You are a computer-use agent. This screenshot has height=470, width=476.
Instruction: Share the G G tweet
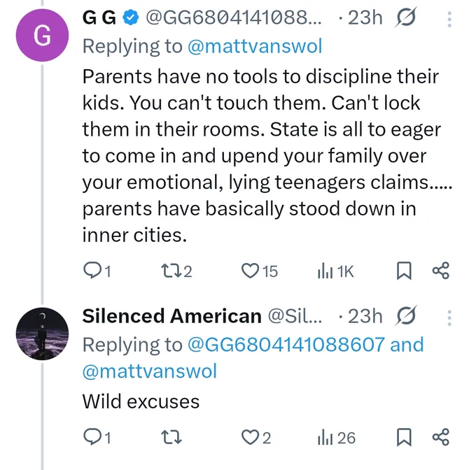tap(441, 271)
